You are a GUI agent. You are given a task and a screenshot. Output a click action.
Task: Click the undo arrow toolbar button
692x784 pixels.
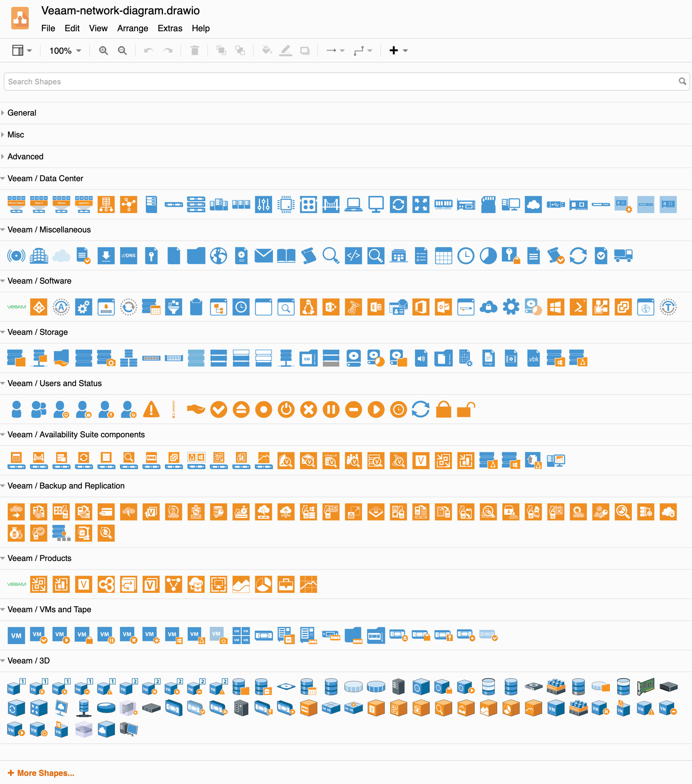tap(148, 50)
